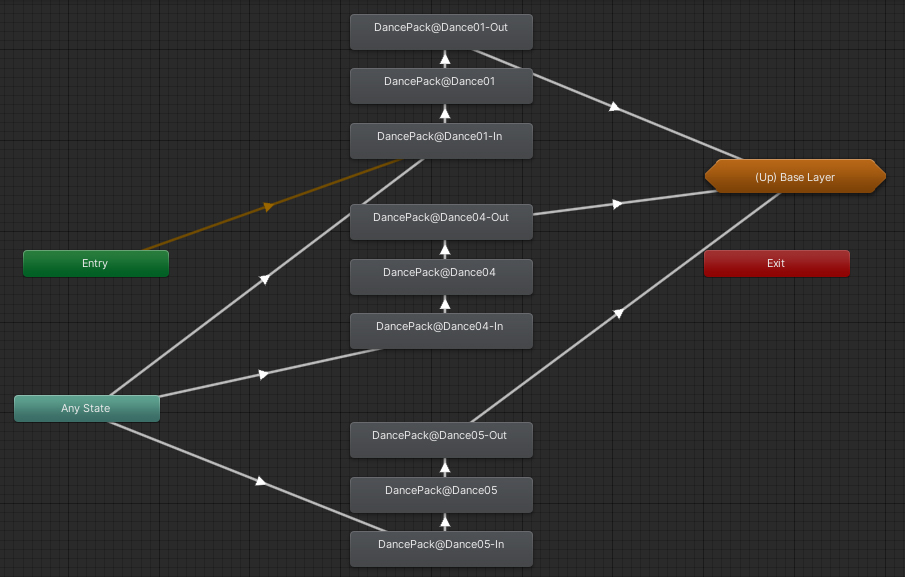905x577 pixels.
Task: Select the Any State to Dance05-In transition arrow
Action: tap(261, 481)
